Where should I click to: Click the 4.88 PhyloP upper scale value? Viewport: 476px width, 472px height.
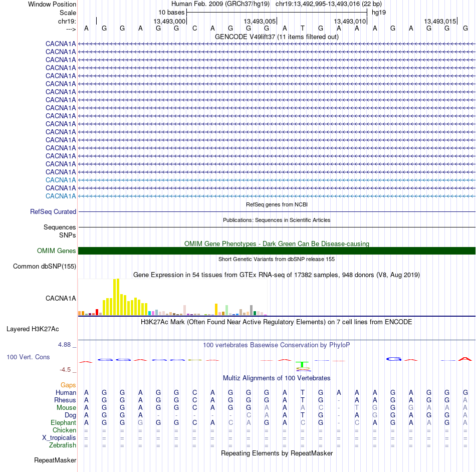click(x=64, y=345)
